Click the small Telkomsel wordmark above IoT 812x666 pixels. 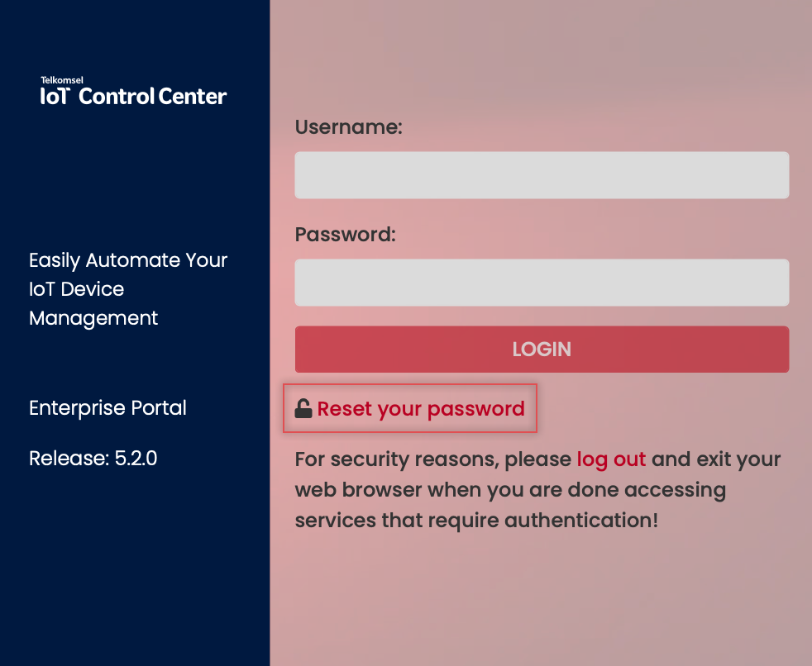[61, 81]
